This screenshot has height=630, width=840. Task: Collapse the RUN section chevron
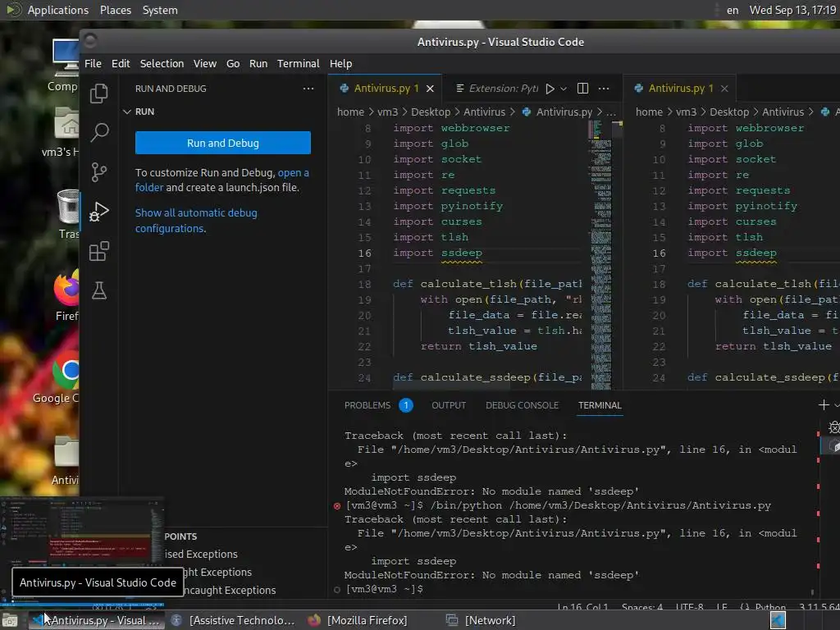[127, 112]
